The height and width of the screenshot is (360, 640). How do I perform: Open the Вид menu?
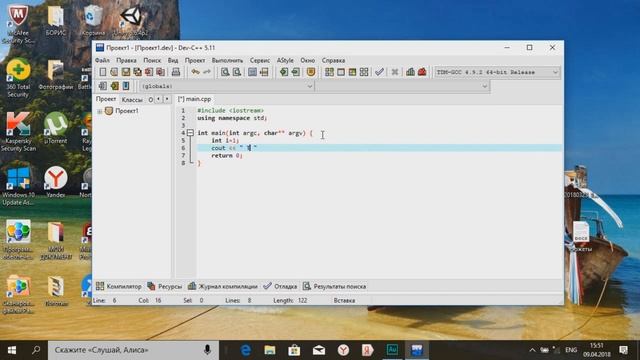pyautogui.click(x=173, y=60)
